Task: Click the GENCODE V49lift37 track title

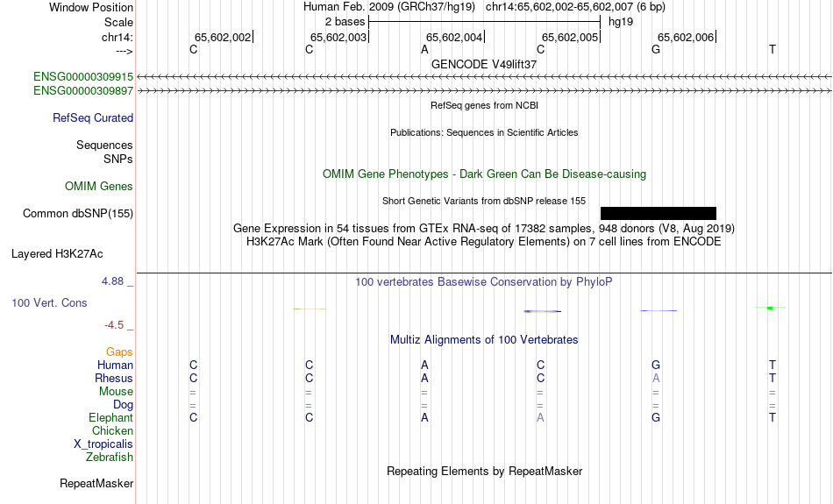Action: 484,64
